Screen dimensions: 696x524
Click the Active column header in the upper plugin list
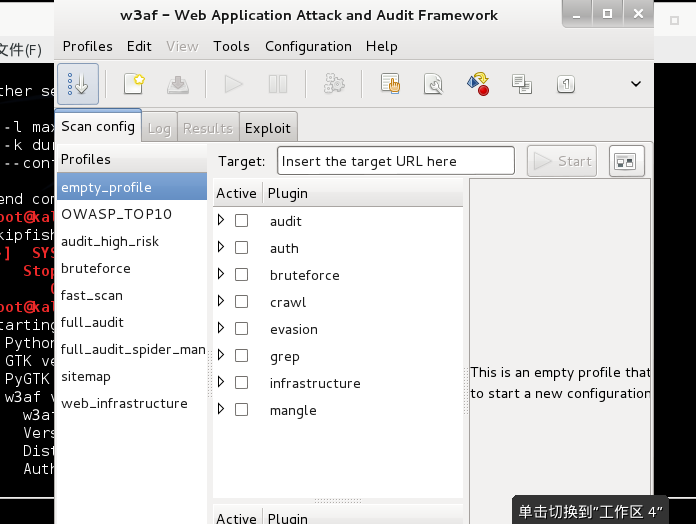[237, 193]
